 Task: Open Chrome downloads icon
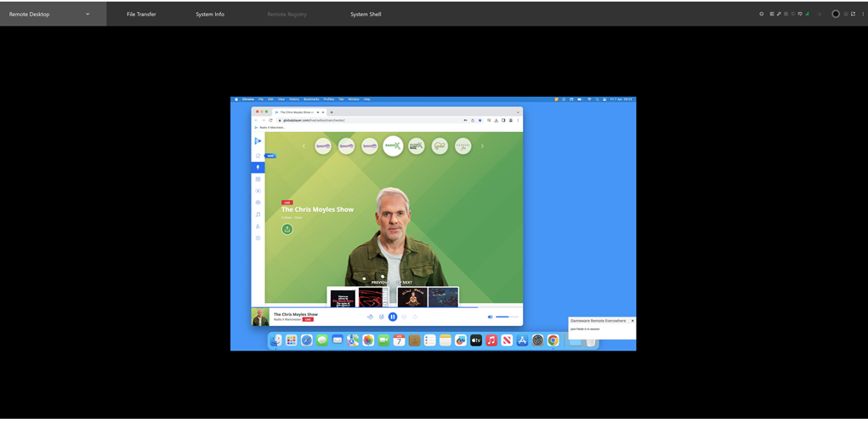pyautogui.click(x=496, y=120)
